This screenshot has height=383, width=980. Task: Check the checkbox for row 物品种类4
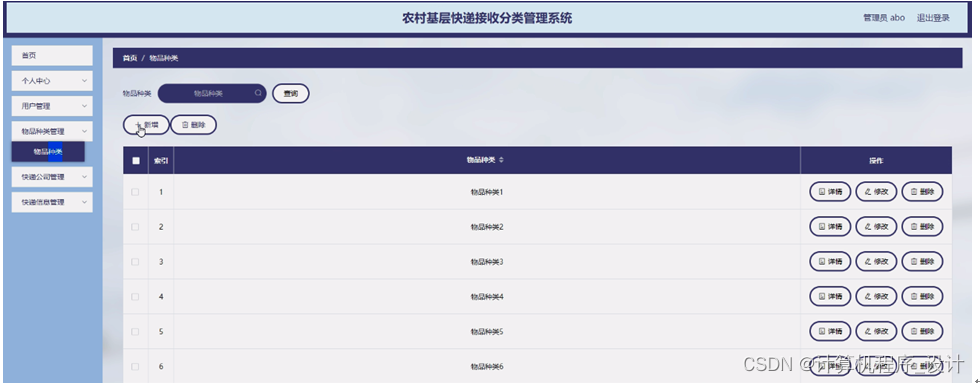point(135,297)
